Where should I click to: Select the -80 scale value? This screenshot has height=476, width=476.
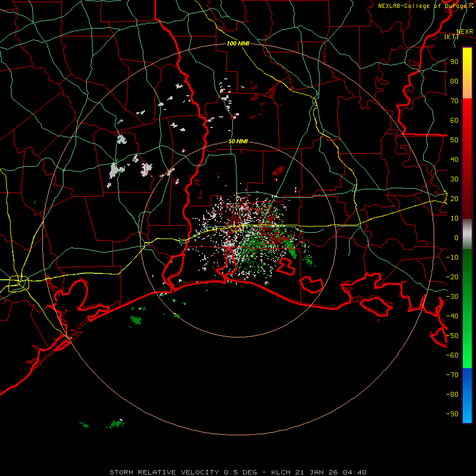click(x=452, y=395)
